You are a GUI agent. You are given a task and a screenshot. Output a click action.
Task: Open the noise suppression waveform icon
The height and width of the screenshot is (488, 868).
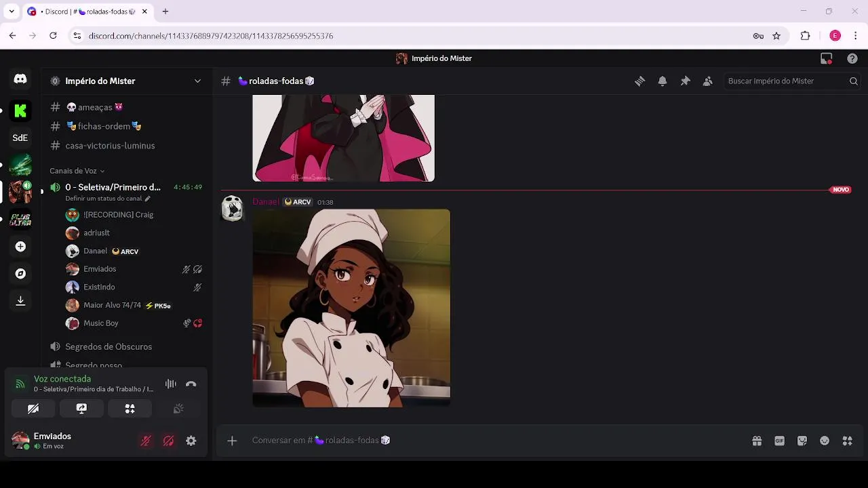(171, 384)
